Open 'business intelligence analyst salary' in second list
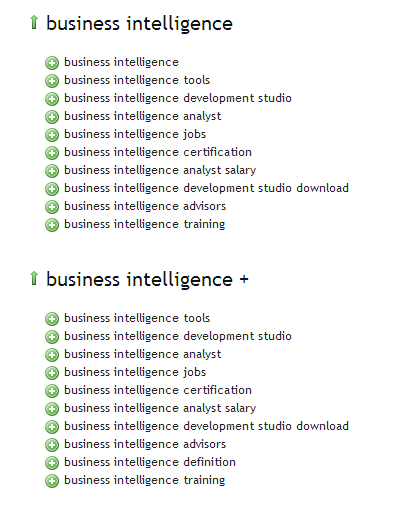 pos(160,408)
